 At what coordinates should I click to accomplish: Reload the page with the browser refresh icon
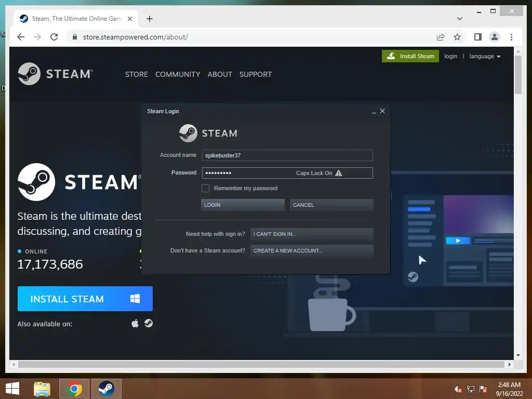54,37
